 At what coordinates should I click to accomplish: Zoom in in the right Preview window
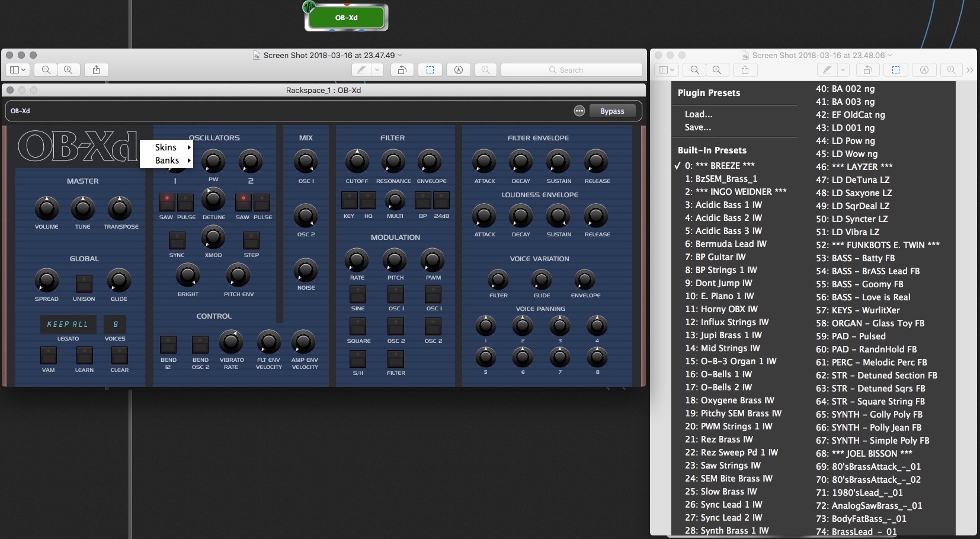click(717, 70)
